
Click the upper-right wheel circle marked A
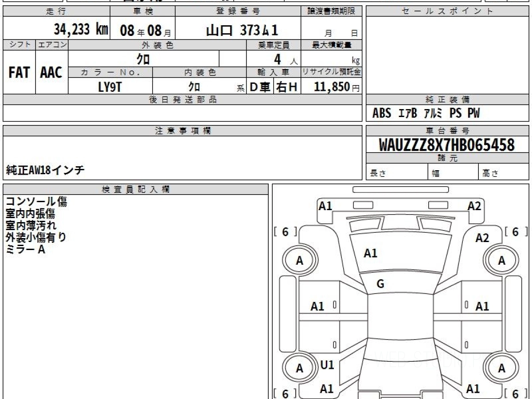[x=501, y=261]
